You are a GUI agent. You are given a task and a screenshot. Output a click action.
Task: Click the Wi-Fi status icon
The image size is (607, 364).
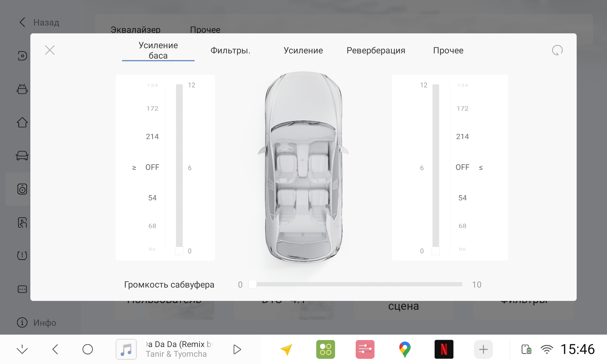click(547, 349)
